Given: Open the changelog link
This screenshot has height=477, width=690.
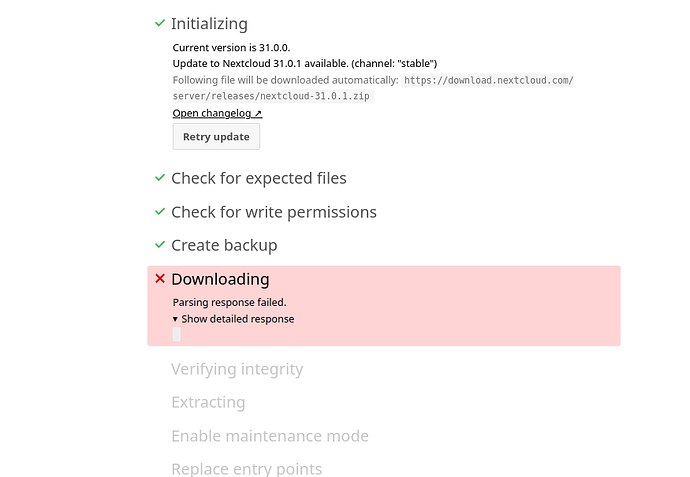Looking at the screenshot, I should (x=217, y=114).
